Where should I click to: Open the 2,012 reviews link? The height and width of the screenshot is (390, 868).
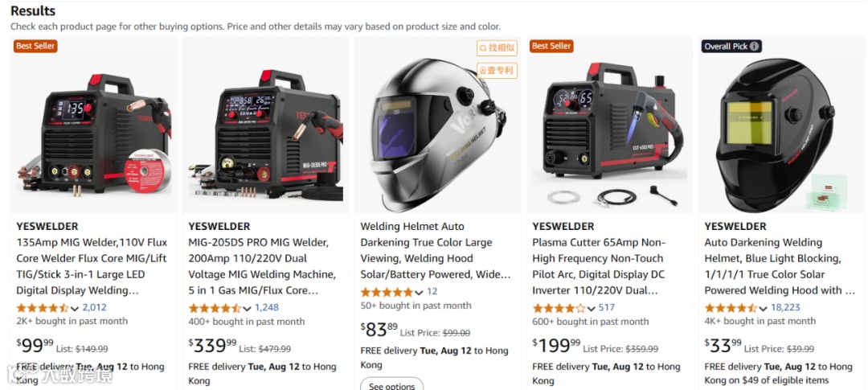(x=94, y=307)
